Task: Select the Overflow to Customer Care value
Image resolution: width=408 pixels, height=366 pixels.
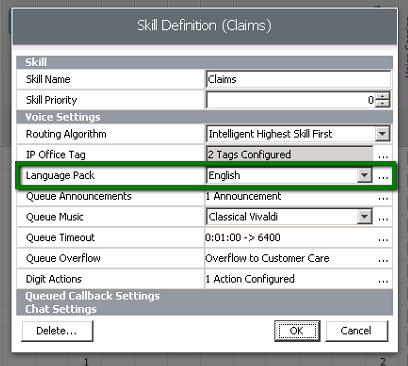Action: 267,258
